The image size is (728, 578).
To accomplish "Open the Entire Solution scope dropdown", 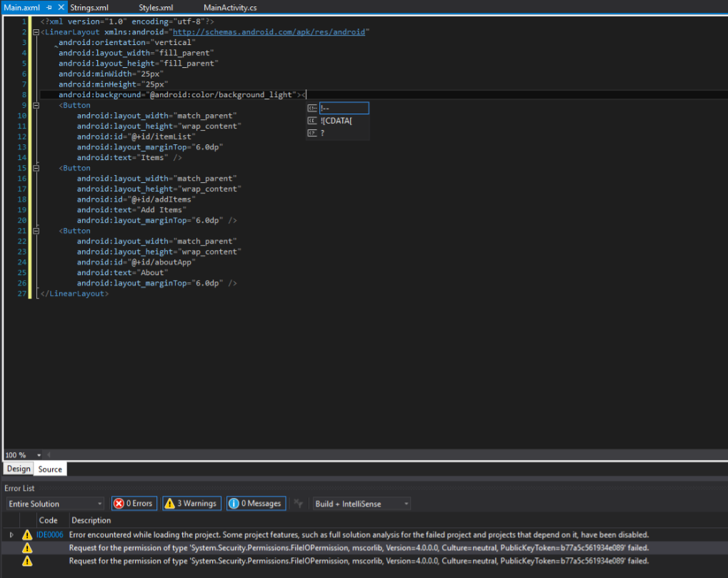I will pos(55,504).
